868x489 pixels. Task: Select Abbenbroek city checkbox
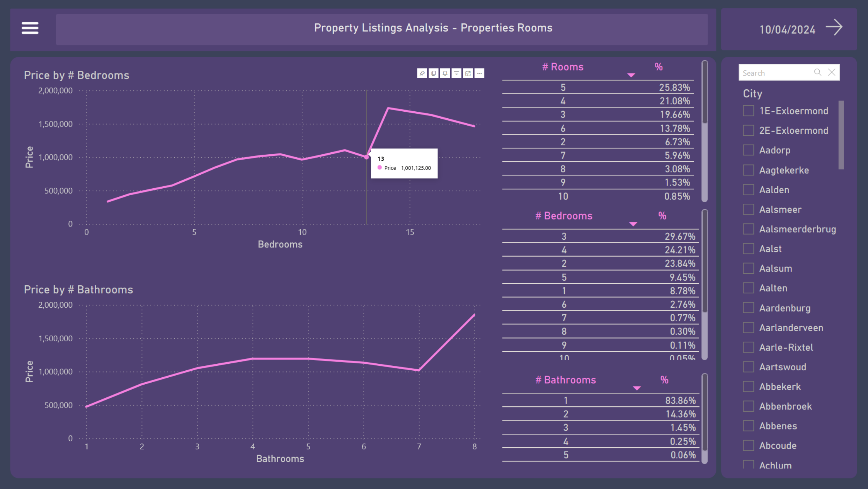tap(748, 406)
